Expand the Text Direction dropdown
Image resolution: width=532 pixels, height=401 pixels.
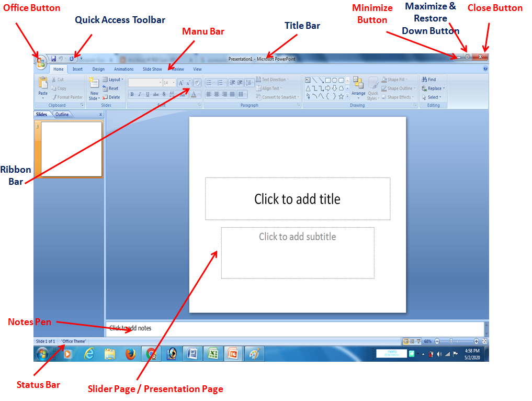[273, 80]
